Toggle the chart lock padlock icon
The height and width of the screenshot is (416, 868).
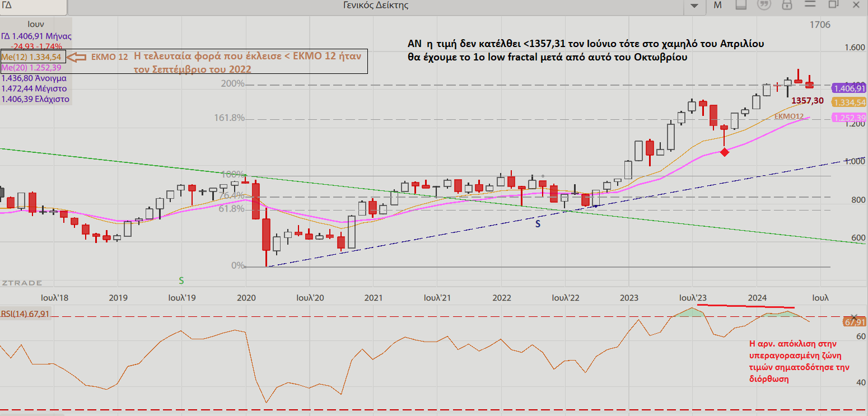pyautogui.click(x=786, y=5)
